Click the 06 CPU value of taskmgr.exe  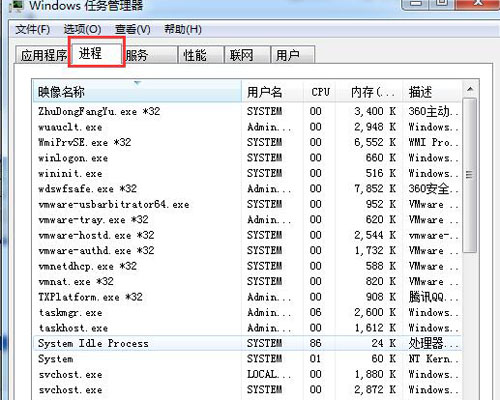(315, 312)
